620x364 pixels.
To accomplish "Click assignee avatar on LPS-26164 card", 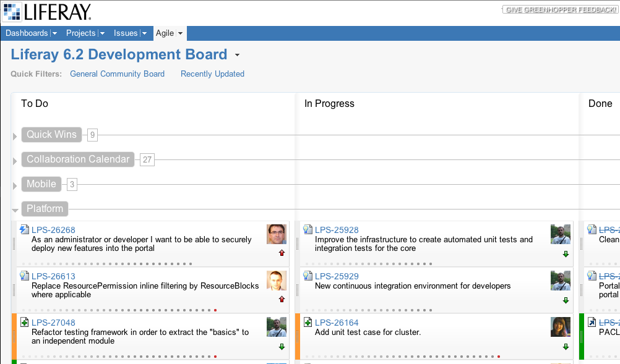I will coord(561,327).
